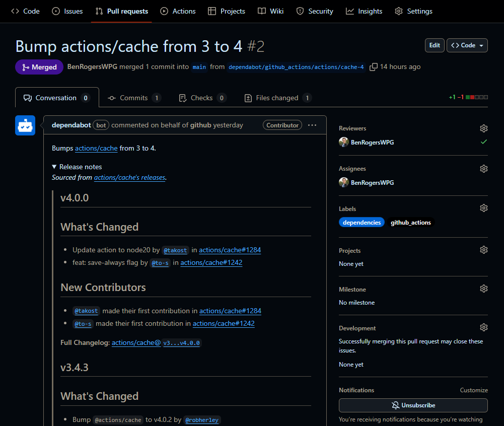The height and width of the screenshot is (426, 504).
Task: Open BenRogersWPG assignee profile
Action: [x=372, y=183]
